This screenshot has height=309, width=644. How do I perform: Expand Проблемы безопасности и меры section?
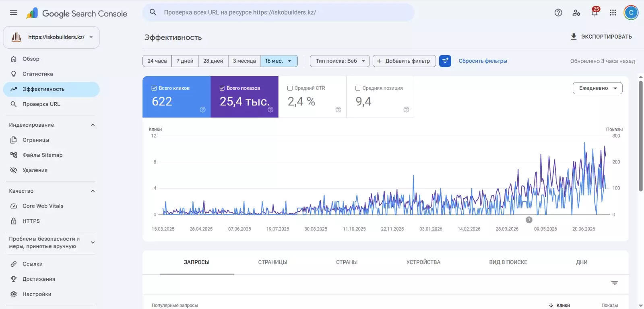point(93,243)
